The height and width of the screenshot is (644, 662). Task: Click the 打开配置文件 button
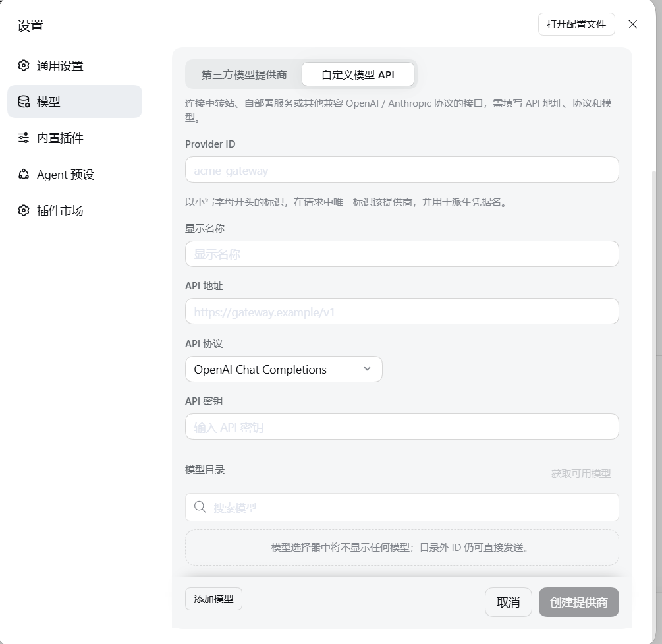(576, 24)
